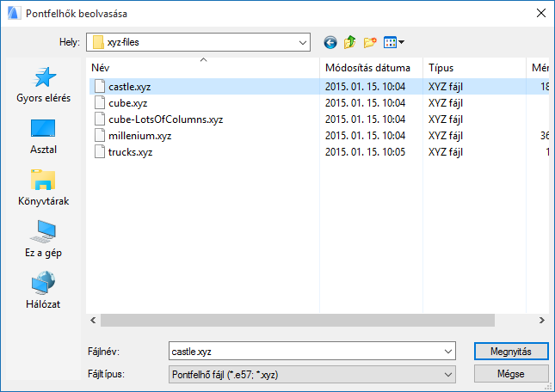
Task: Open the Fájltípus file type dropdown
Action: [x=312, y=374]
